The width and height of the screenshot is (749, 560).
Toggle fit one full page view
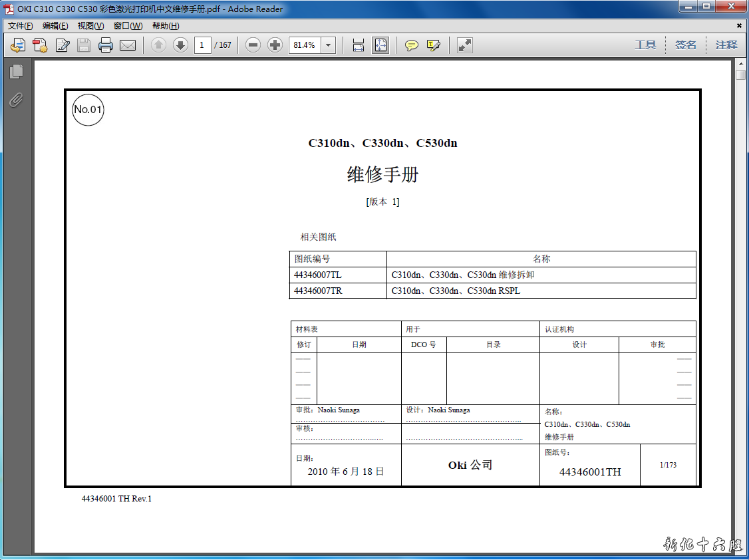click(380, 45)
